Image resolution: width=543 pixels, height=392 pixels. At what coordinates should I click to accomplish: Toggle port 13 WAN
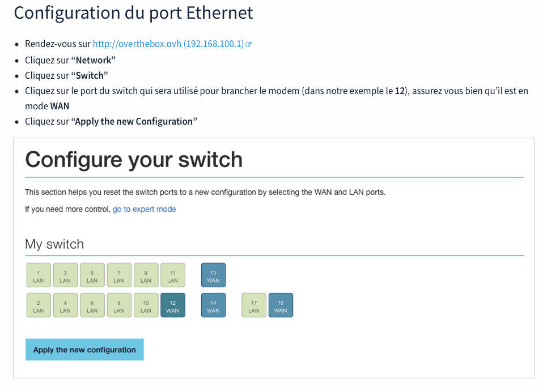click(x=213, y=275)
